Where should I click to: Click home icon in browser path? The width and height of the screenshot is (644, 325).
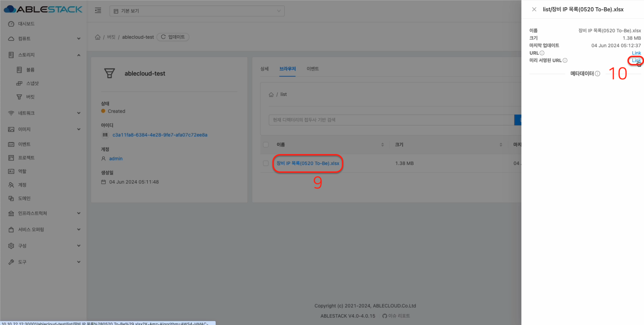coord(271,95)
